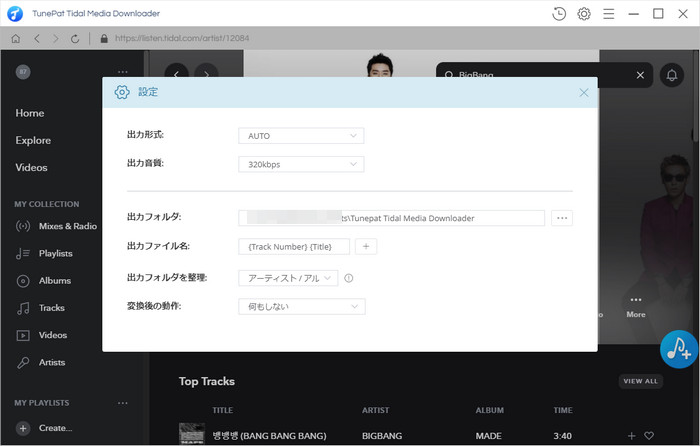Open user profile avatar in sidebar
The image size is (700, 446).
(23, 71)
